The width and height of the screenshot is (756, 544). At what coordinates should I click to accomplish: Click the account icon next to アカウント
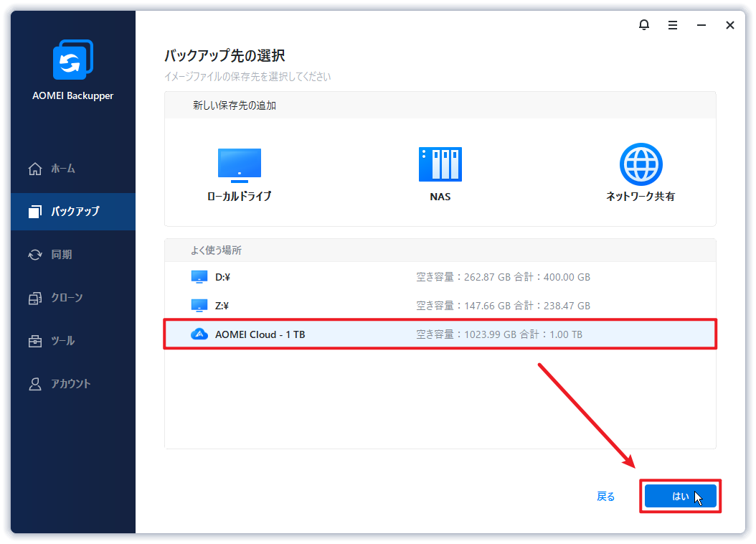tap(35, 384)
